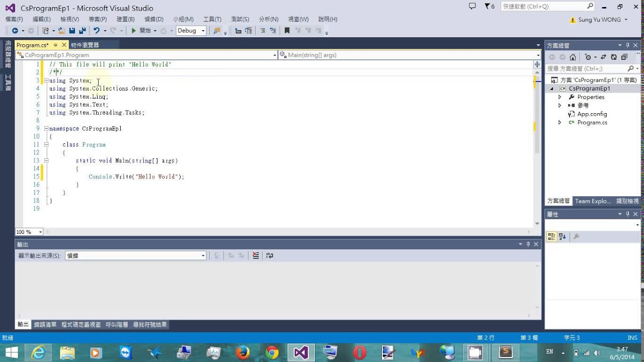Toggle auto-hide pin on Solution Explorer panel

point(628,45)
